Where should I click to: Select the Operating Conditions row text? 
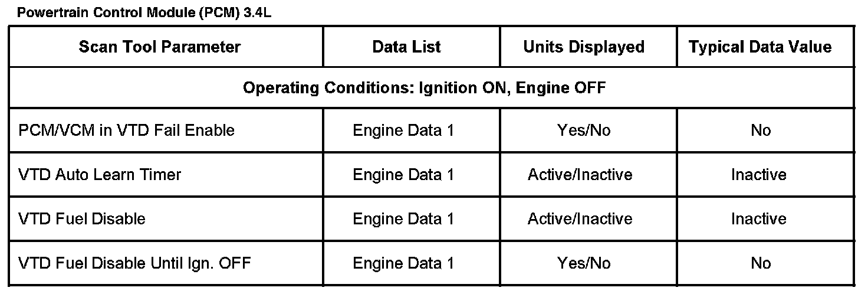[425, 88]
